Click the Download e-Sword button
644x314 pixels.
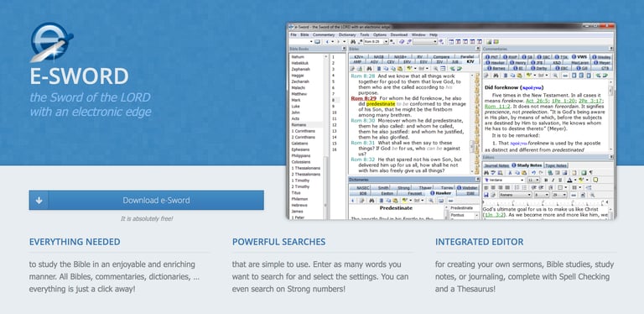click(146, 200)
